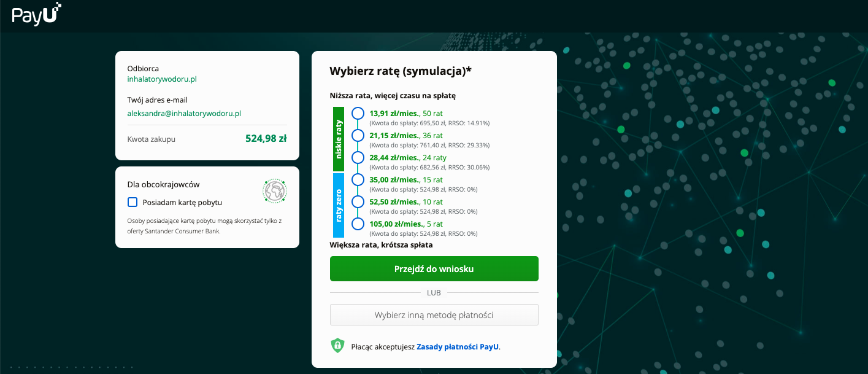This screenshot has width=868, height=374.
Task: Click the globe icon for foreigners
Action: (275, 192)
